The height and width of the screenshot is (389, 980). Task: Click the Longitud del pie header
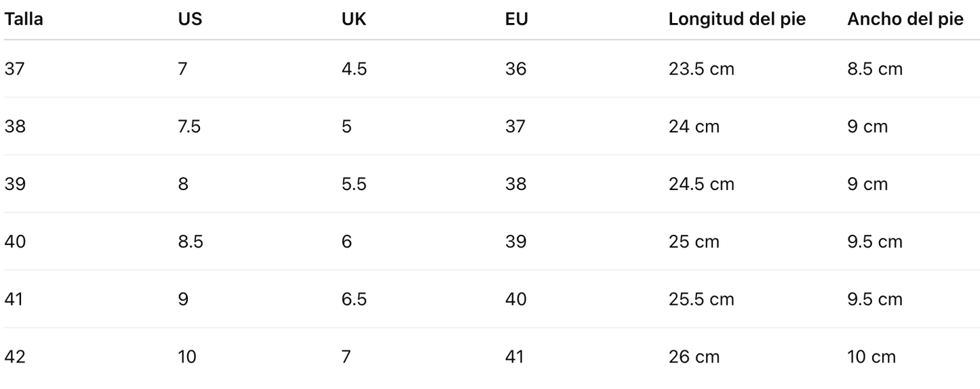click(x=737, y=19)
